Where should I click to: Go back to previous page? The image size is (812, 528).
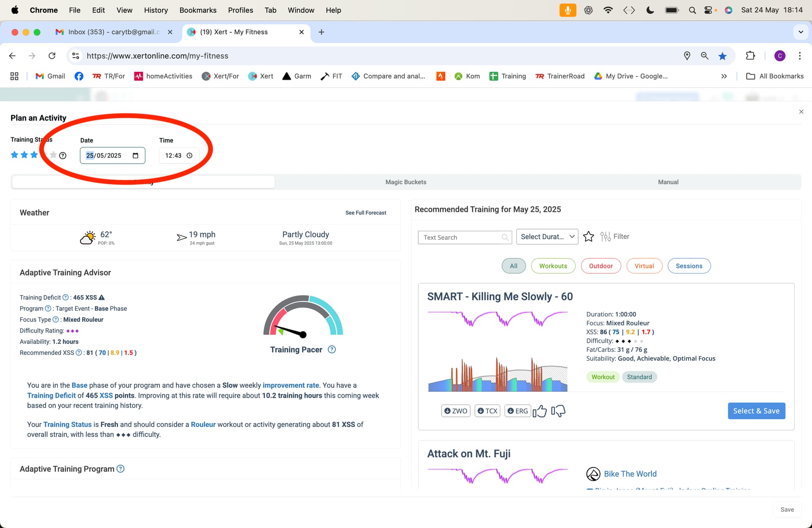pos(12,56)
